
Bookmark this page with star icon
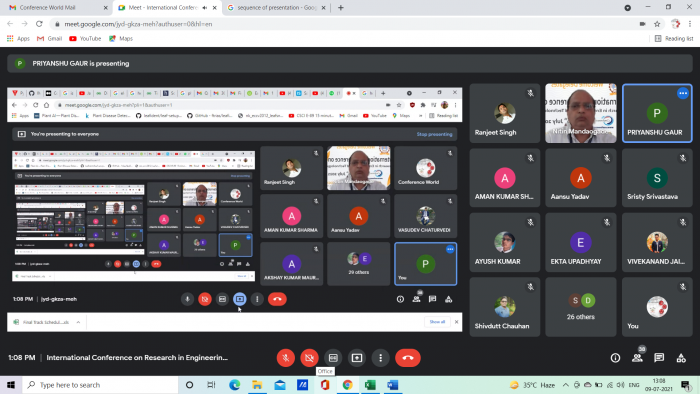click(x=657, y=24)
